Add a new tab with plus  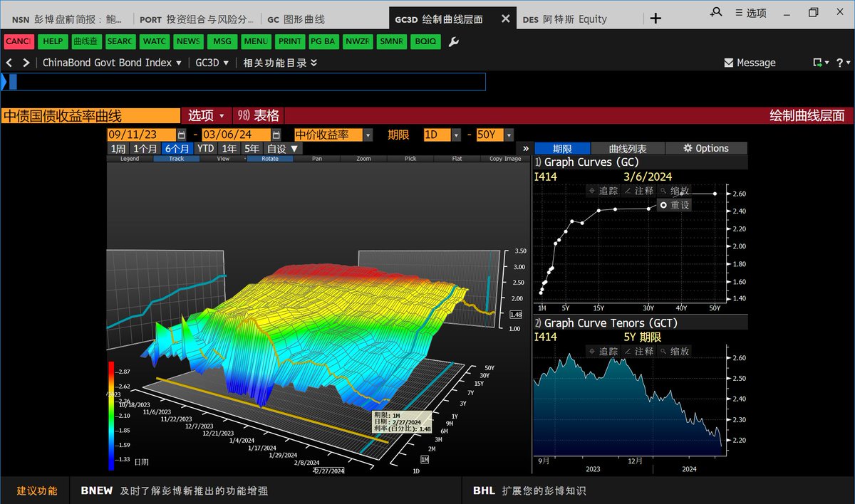[655, 19]
